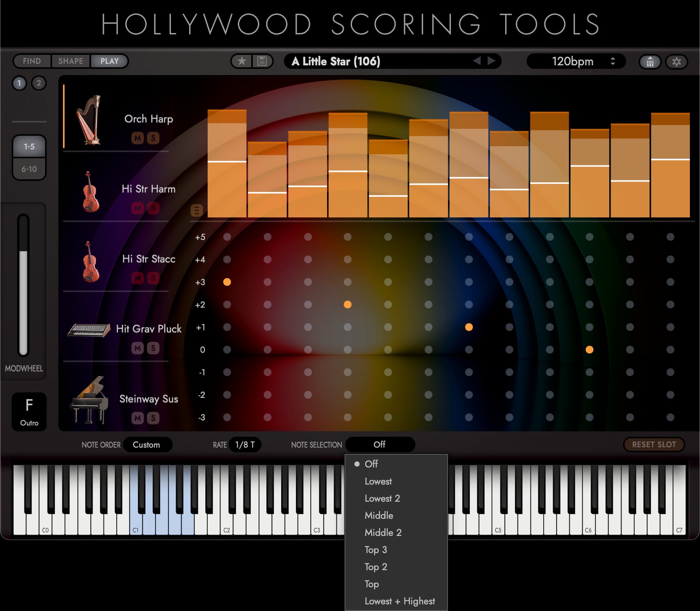Click the RESET SLOT button

point(654,445)
